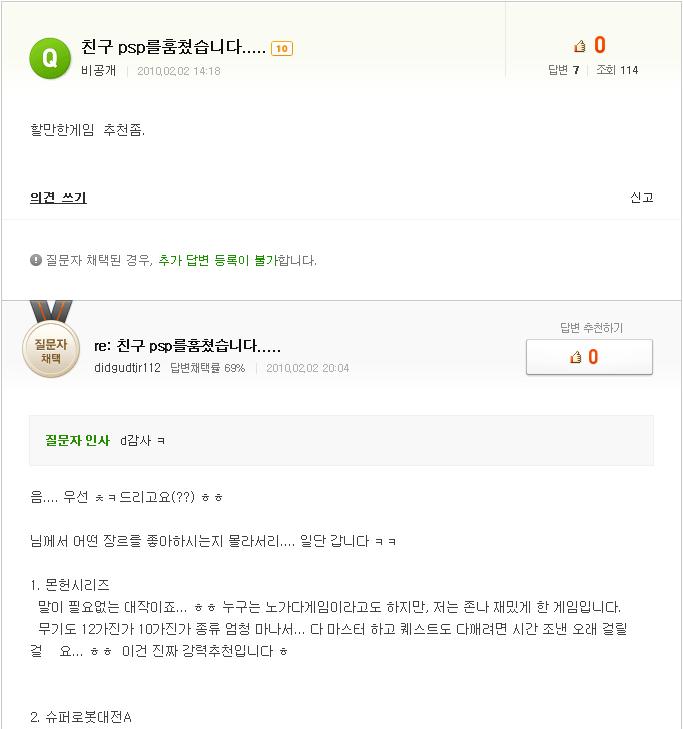Screen dimensions: 683x729
Task: Click the 질문자 인사 label
Action: pyautogui.click(x=77, y=441)
